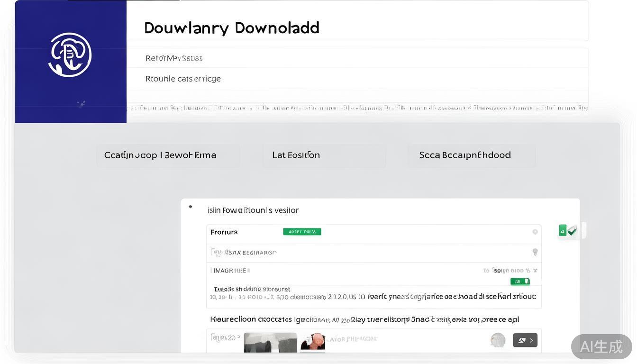This screenshot has width=637, height=364.
Task: Open the 'Rtouhle cats erricge' link
Action: 183,79
